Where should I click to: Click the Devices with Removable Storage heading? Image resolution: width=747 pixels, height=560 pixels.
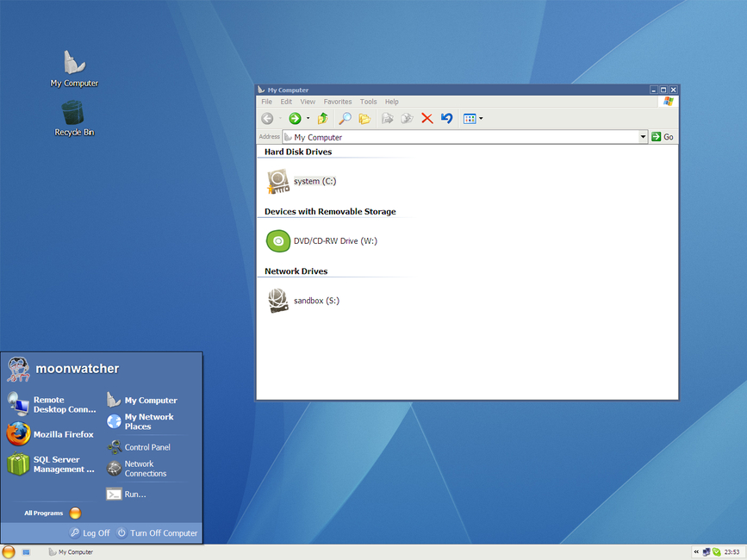330,211
